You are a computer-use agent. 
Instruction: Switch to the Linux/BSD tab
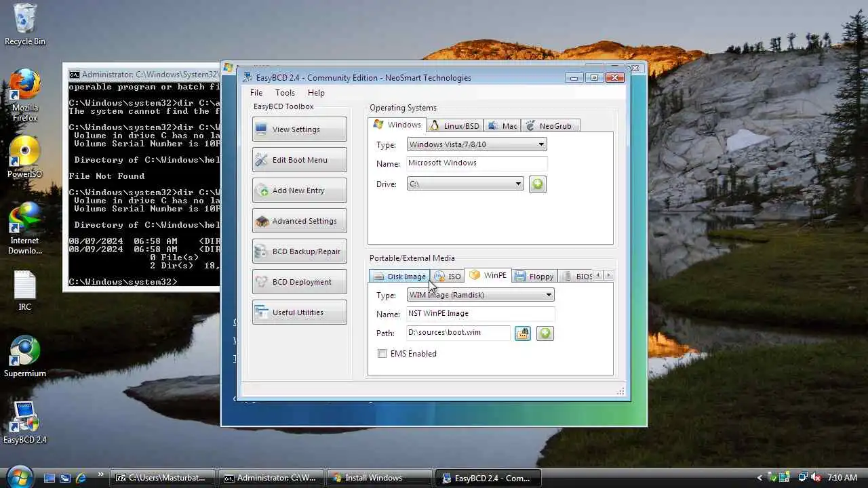point(455,126)
